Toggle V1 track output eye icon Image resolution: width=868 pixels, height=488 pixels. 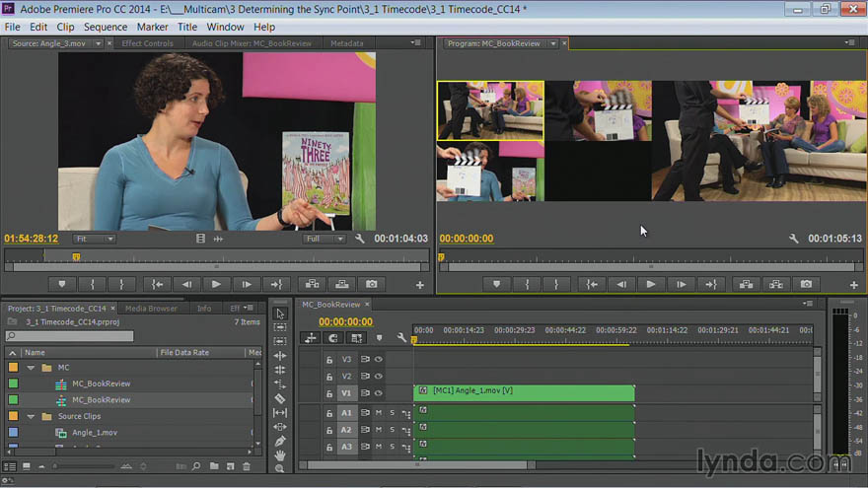click(x=379, y=393)
